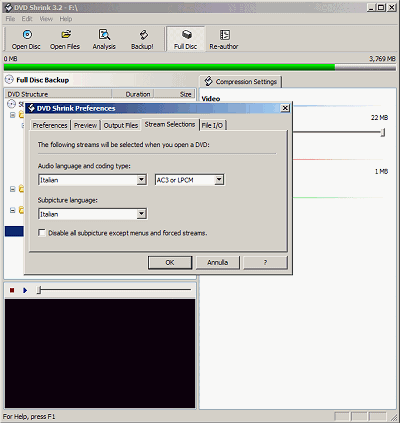Click the stop preview button
The height and width of the screenshot is (423, 400).
pyautogui.click(x=12, y=290)
